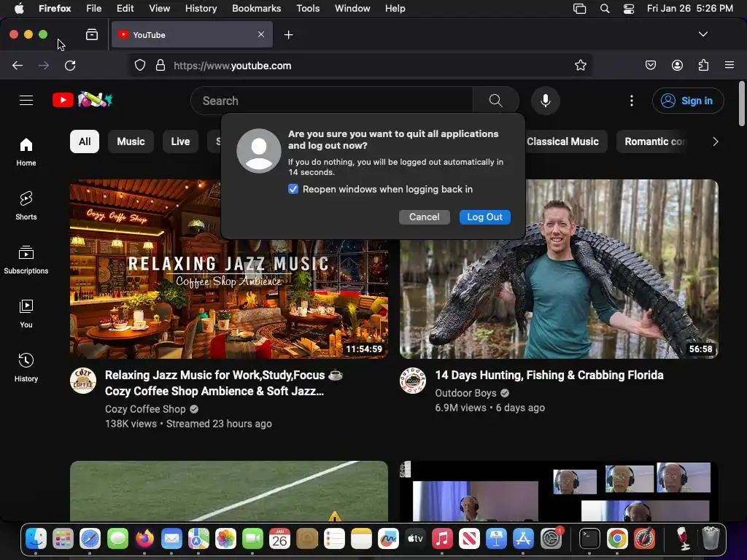
Task: Close the YouTube tab
Action: (261, 34)
